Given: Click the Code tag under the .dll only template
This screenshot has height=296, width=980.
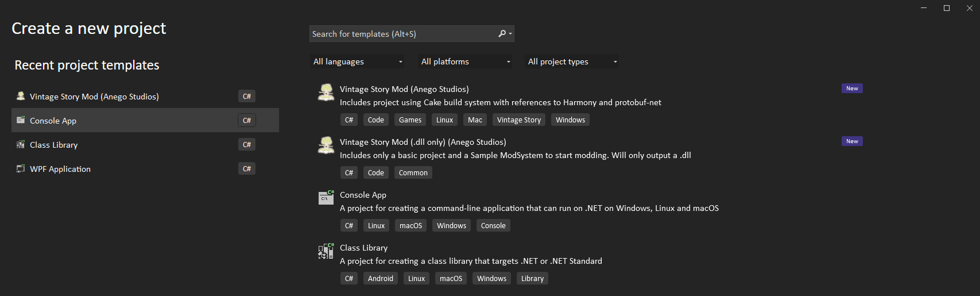Looking at the screenshot, I should coord(376,173).
